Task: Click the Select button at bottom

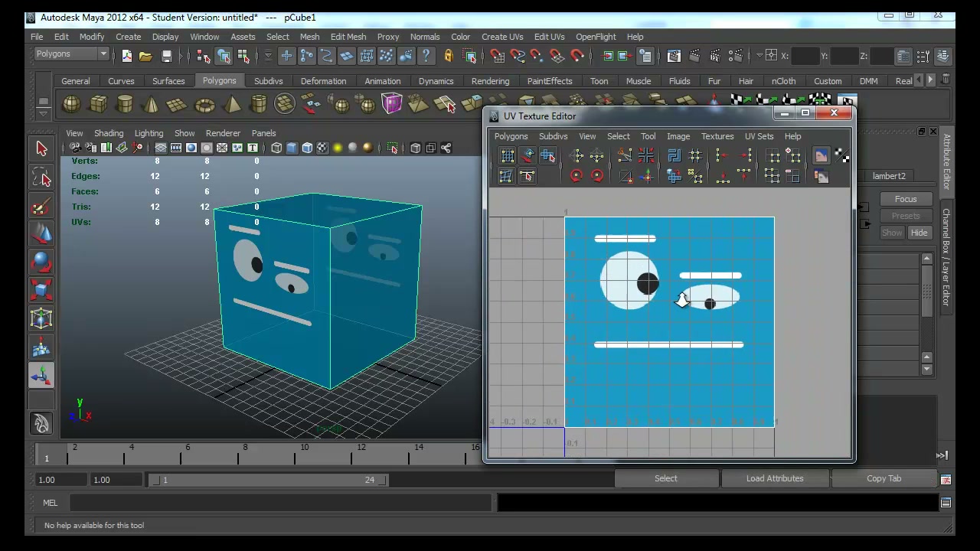Action: click(666, 478)
